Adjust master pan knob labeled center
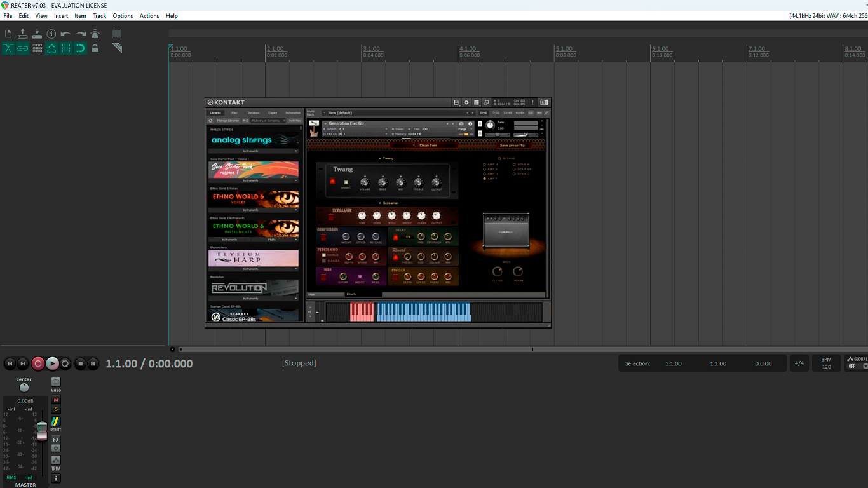 24,388
